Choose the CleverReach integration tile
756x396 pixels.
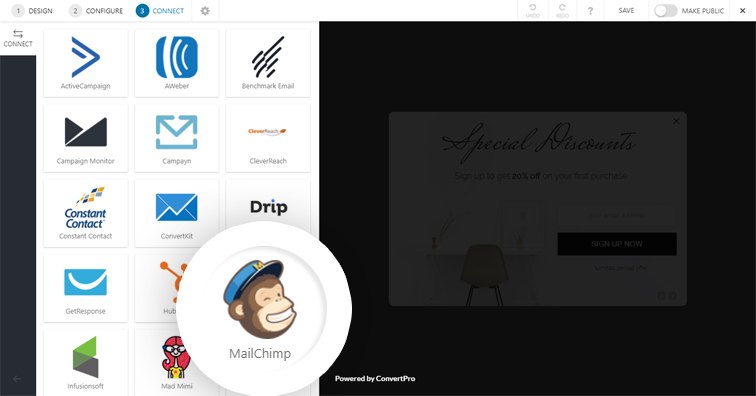(268, 138)
